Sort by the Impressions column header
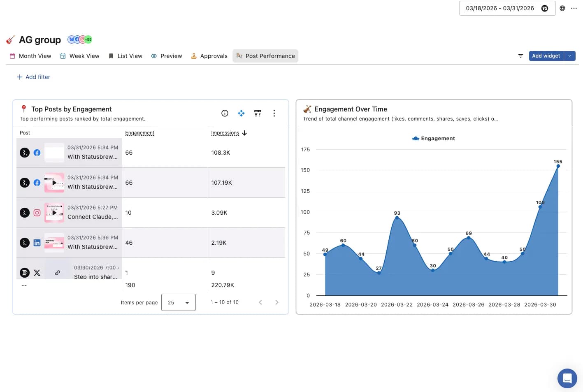 [x=225, y=133]
